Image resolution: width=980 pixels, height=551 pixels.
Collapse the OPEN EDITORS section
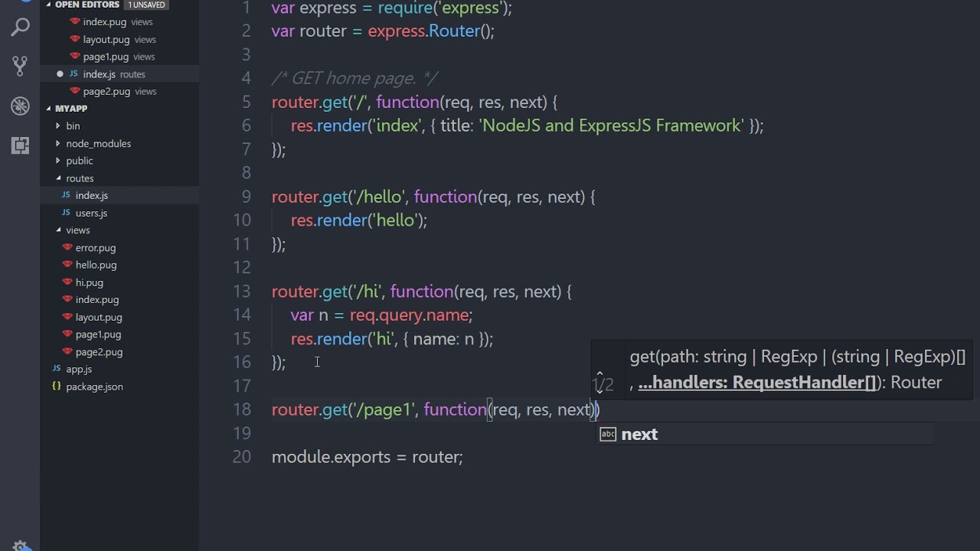point(49,5)
